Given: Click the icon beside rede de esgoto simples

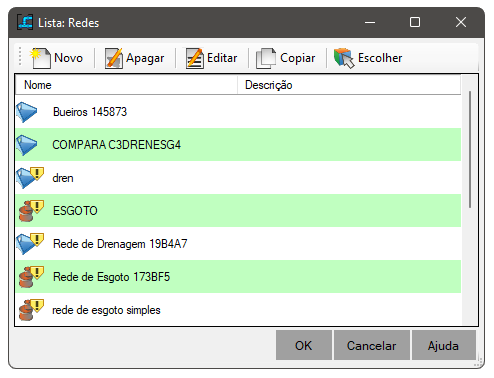Looking at the screenshot, I should (x=31, y=310).
